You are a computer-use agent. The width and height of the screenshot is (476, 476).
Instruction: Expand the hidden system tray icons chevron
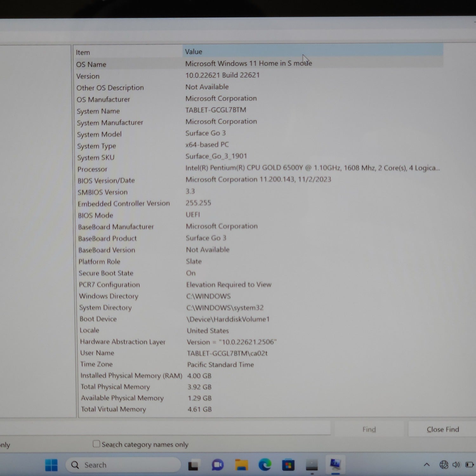[x=427, y=465]
